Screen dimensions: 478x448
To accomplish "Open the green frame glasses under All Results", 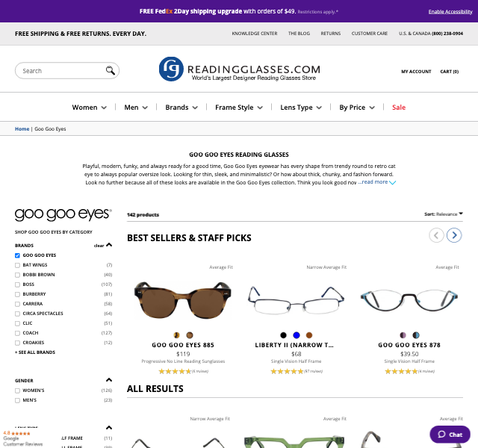I will click(294, 441).
